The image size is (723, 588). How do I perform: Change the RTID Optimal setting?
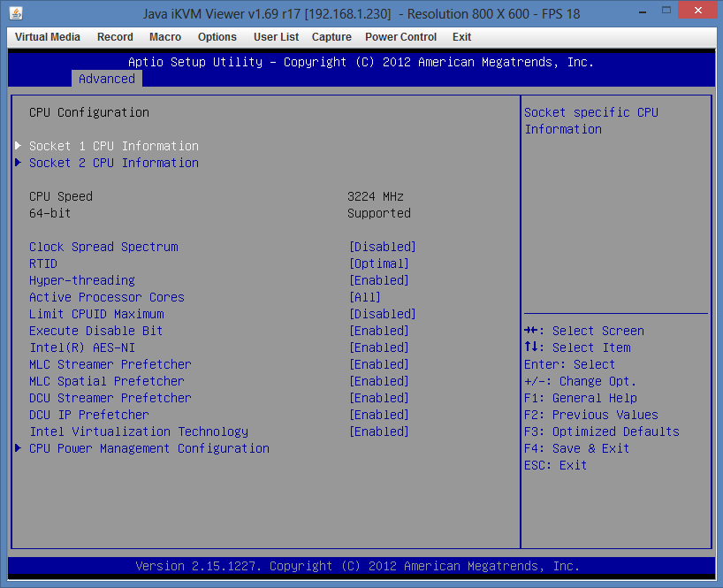[379, 263]
